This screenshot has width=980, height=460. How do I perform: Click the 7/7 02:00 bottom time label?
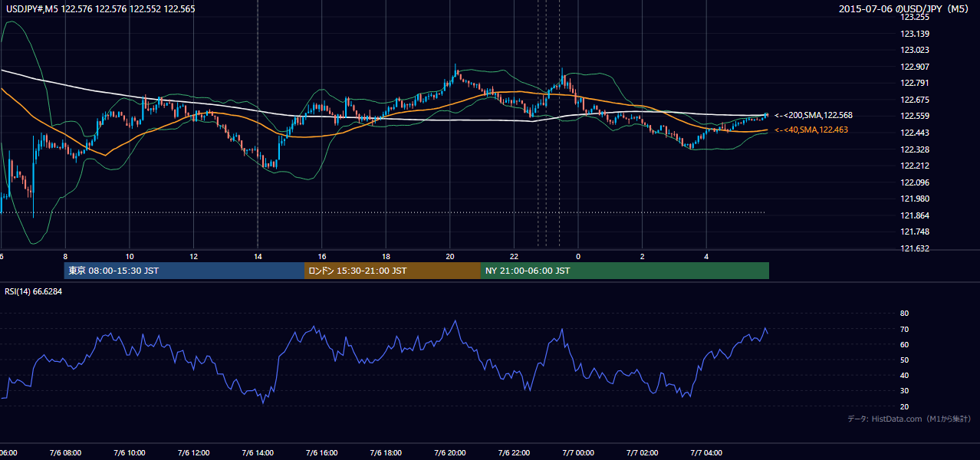click(x=643, y=453)
